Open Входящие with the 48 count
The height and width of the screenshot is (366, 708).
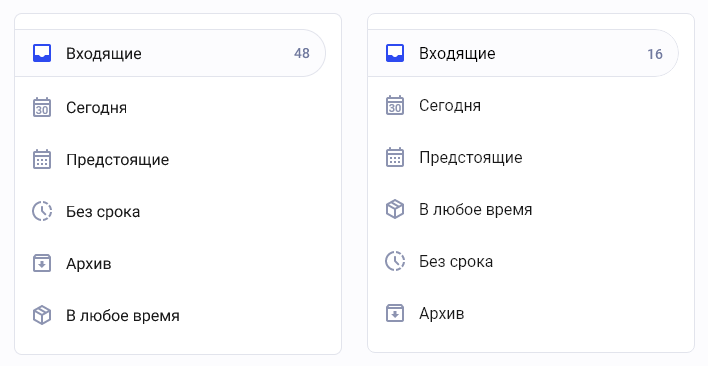tap(170, 53)
